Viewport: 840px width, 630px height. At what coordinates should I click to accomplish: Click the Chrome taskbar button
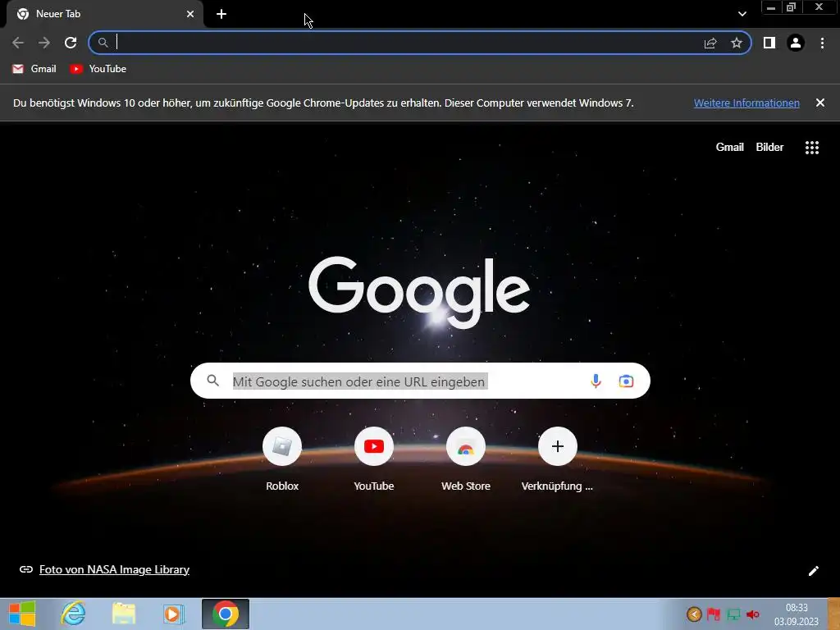pyautogui.click(x=226, y=614)
